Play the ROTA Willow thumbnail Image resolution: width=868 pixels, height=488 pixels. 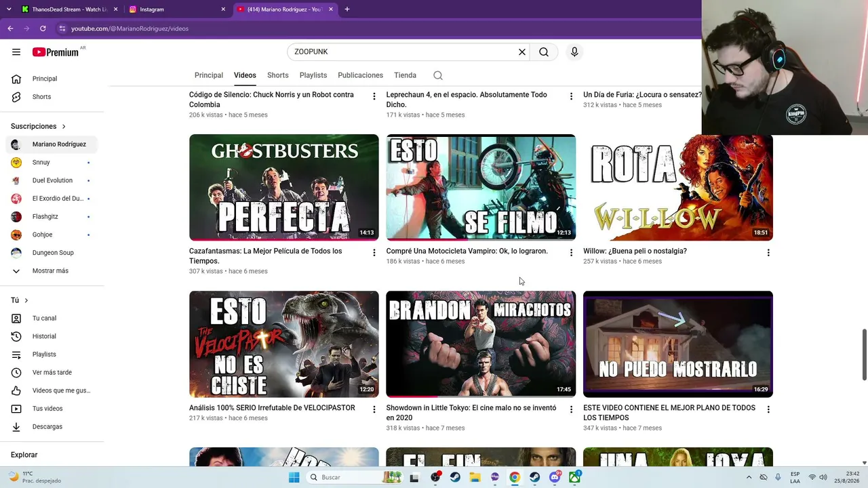click(678, 187)
